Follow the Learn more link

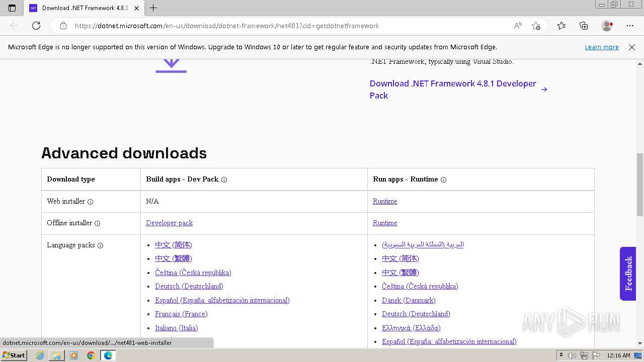pyautogui.click(x=602, y=47)
